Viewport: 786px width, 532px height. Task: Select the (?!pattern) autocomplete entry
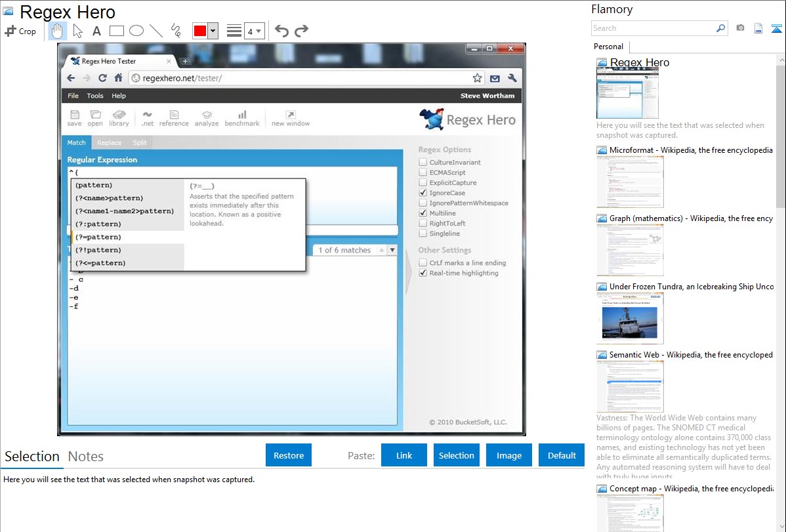pos(127,250)
